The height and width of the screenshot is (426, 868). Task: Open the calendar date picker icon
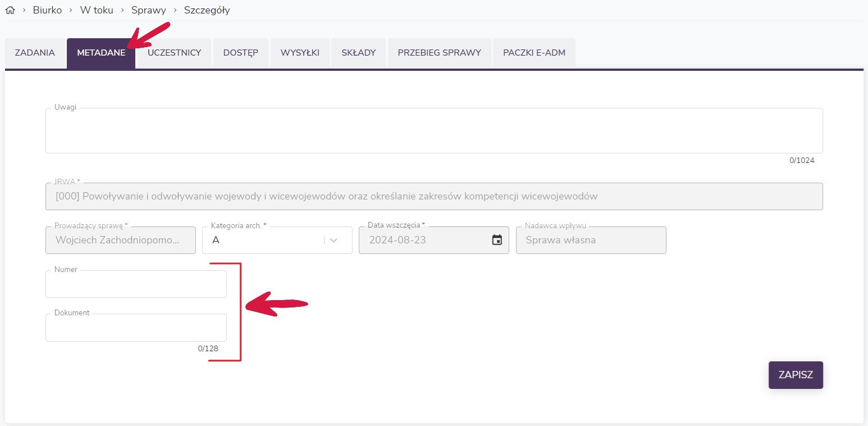pos(497,240)
